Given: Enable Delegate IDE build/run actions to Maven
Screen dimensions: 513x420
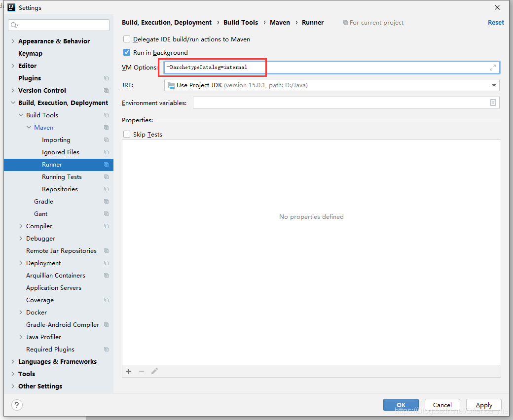Looking at the screenshot, I should point(127,39).
